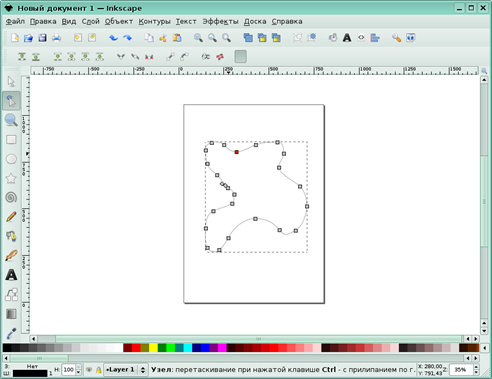492x379 pixels.
Task: Click the zoom field showing 35%
Action: click(461, 370)
